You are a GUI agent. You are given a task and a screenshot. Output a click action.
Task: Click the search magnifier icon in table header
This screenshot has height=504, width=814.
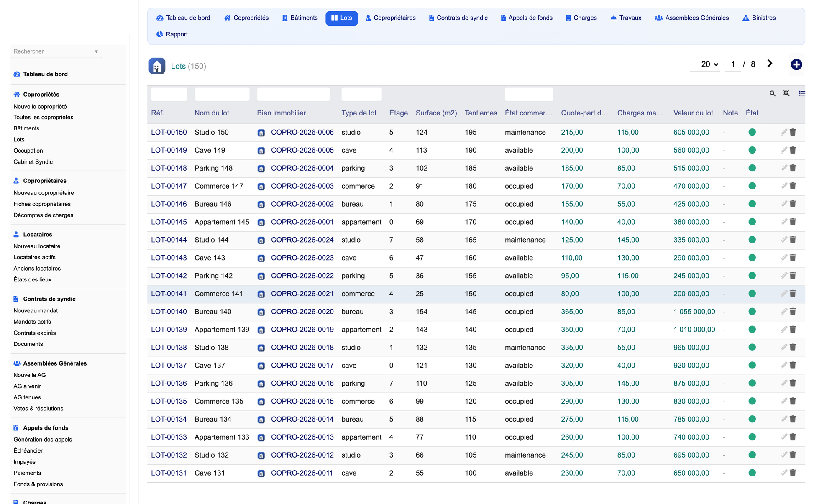pyautogui.click(x=772, y=93)
